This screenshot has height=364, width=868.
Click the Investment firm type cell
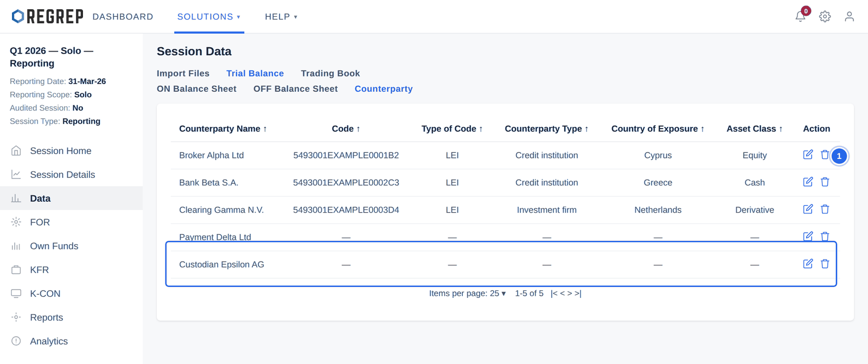(x=546, y=210)
